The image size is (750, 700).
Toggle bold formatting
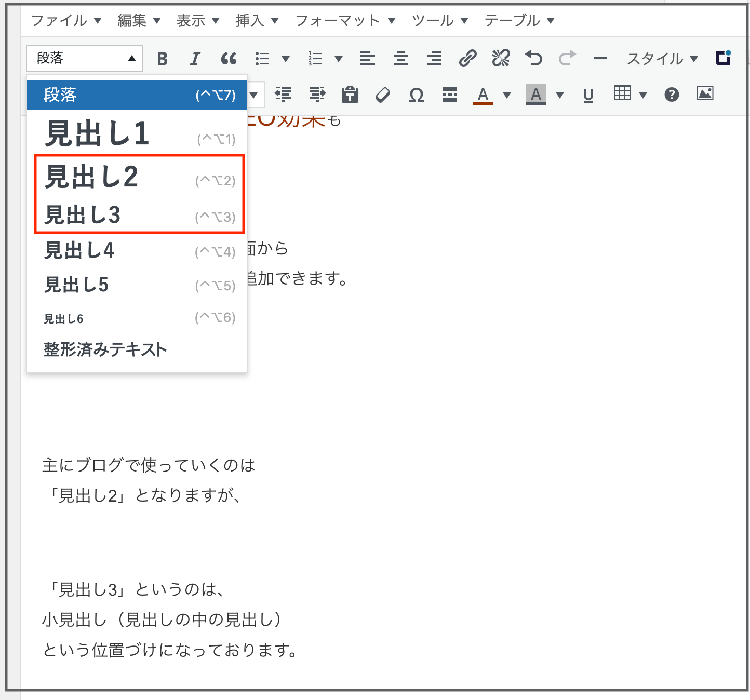pos(162,59)
